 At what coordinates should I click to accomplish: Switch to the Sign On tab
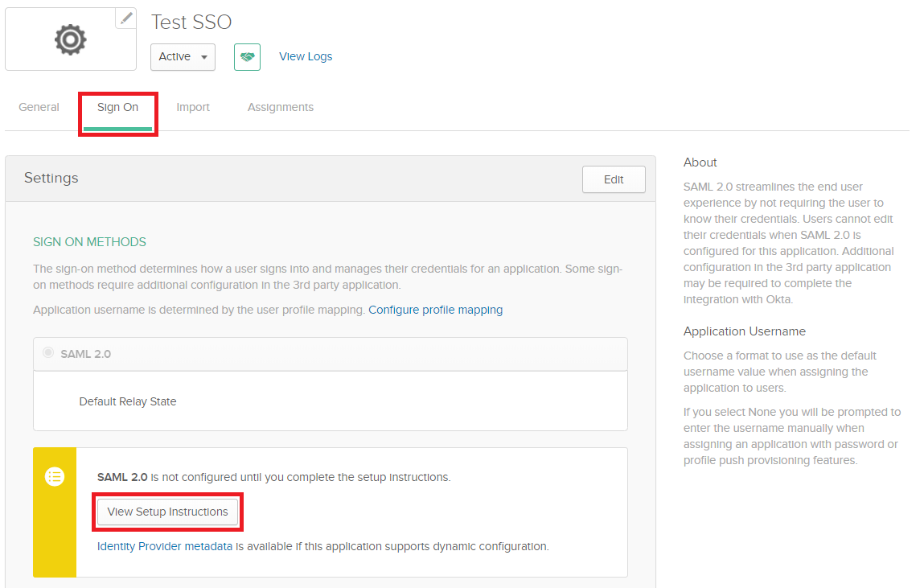point(118,107)
